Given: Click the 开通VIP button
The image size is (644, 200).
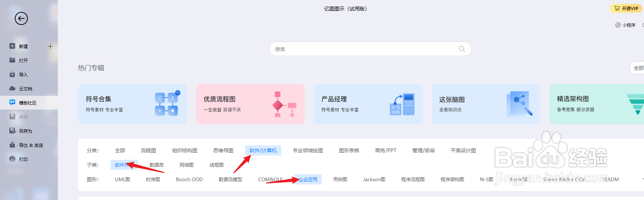Looking at the screenshot, I should 626,8.
